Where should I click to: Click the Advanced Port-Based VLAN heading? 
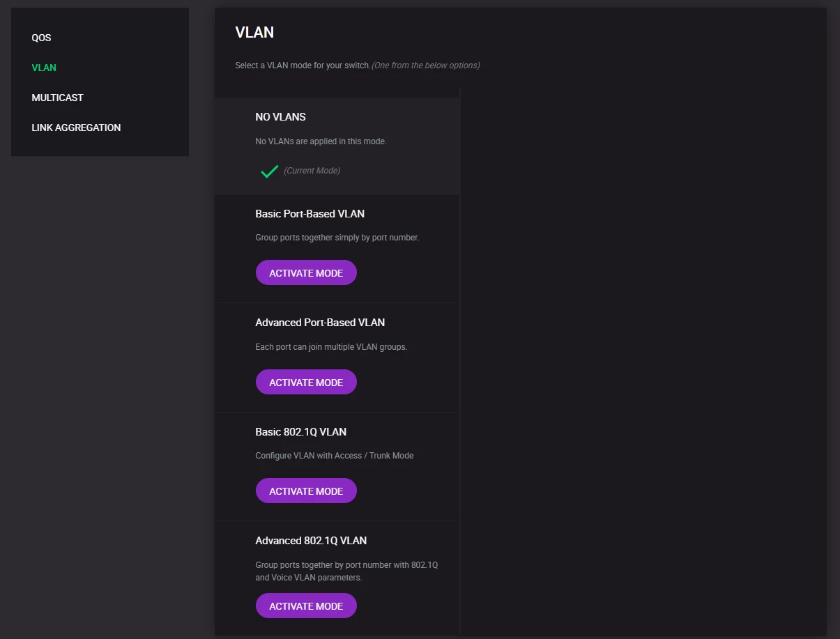pos(320,323)
